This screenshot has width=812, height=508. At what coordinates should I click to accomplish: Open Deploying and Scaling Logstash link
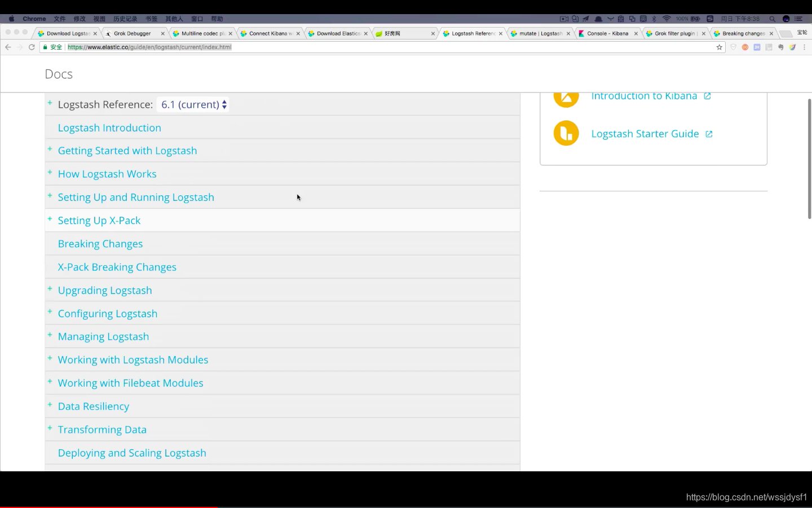pyautogui.click(x=132, y=453)
